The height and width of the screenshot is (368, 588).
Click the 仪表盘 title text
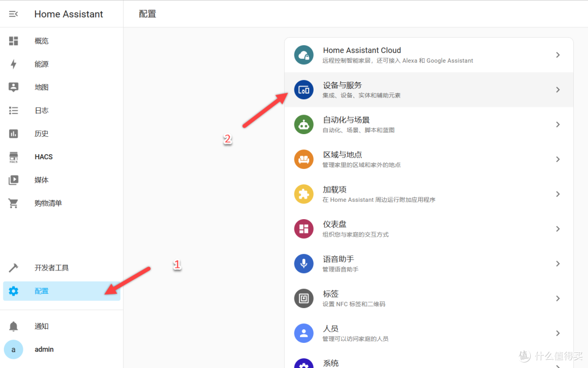(x=334, y=224)
